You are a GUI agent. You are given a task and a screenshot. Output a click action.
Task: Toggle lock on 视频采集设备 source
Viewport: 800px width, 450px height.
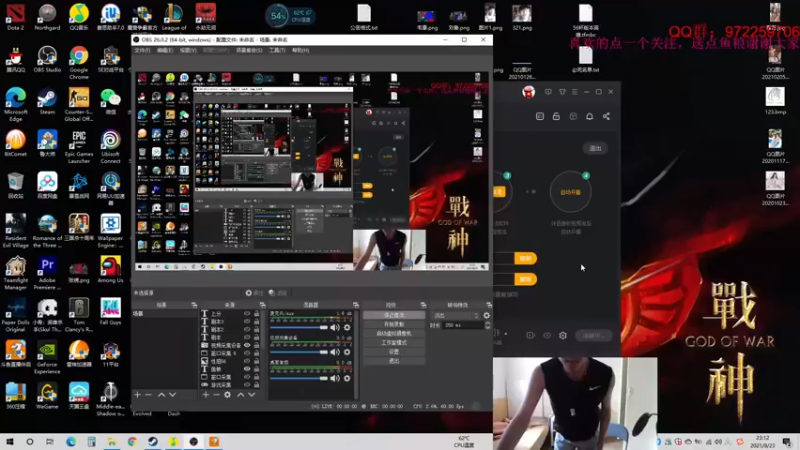[256, 345]
